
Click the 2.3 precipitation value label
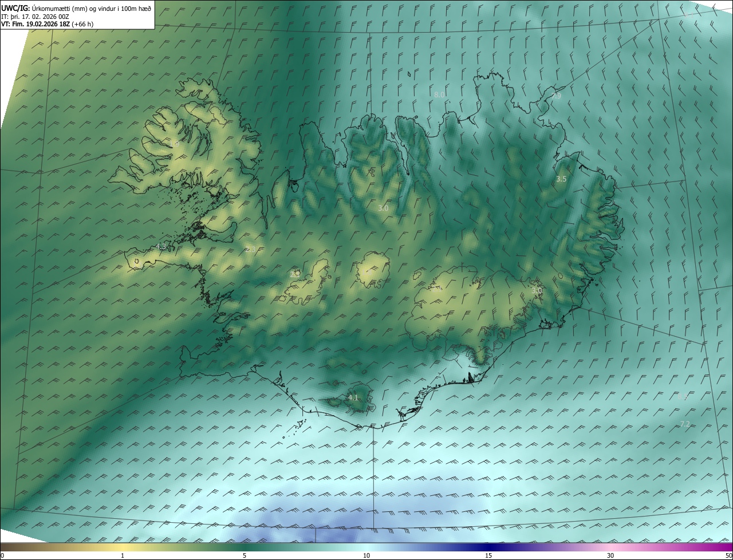coord(251,250)
